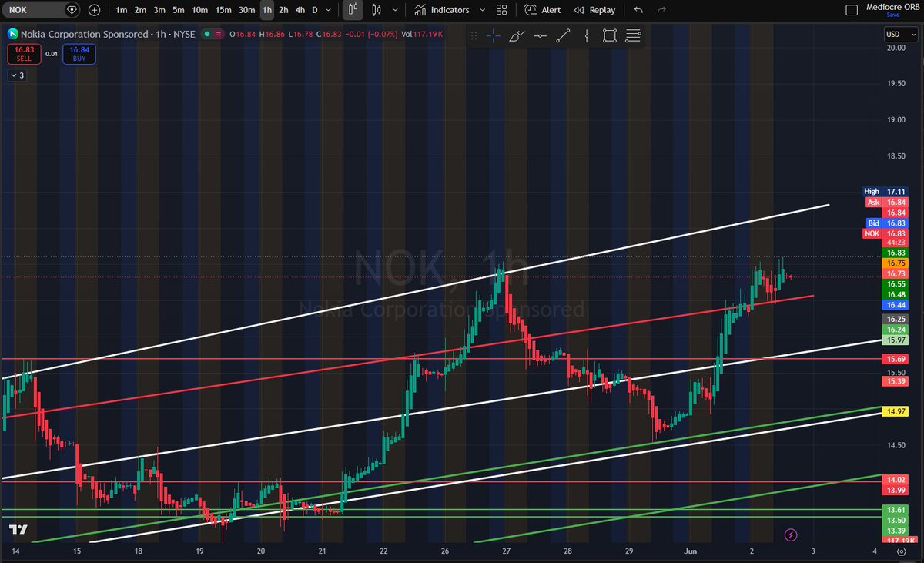Select the 4h timeframe
The image size is (924, 563).
point(300,10)
